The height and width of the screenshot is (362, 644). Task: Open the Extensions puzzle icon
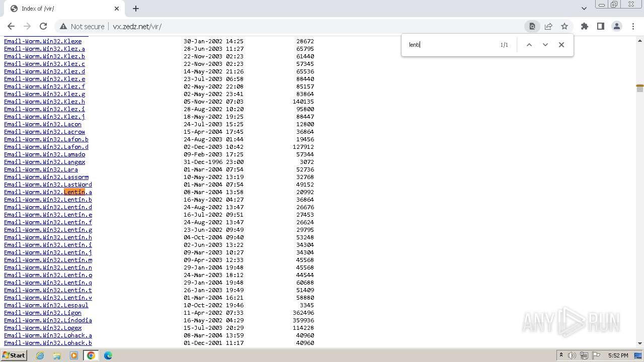[x=584, y=27]
